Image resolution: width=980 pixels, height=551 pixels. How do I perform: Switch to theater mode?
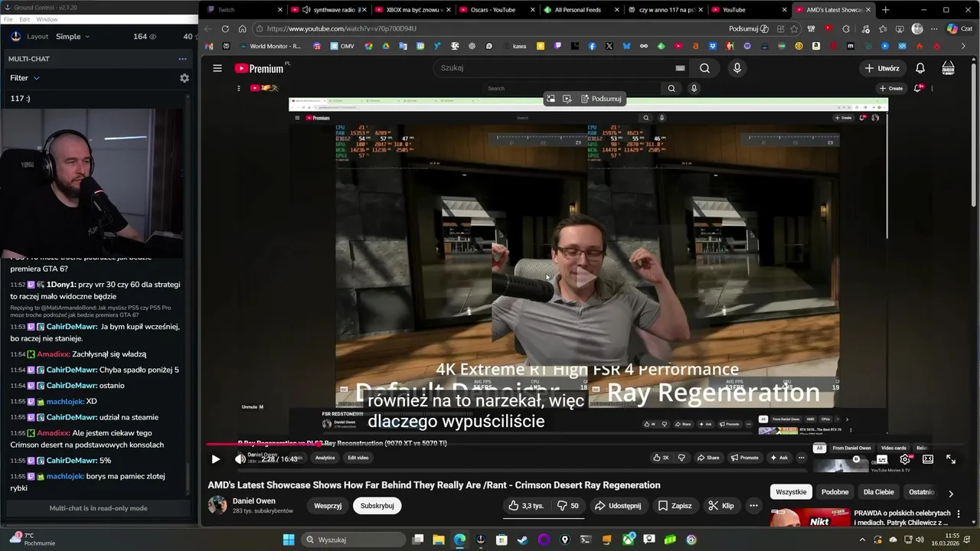[928, 459]
